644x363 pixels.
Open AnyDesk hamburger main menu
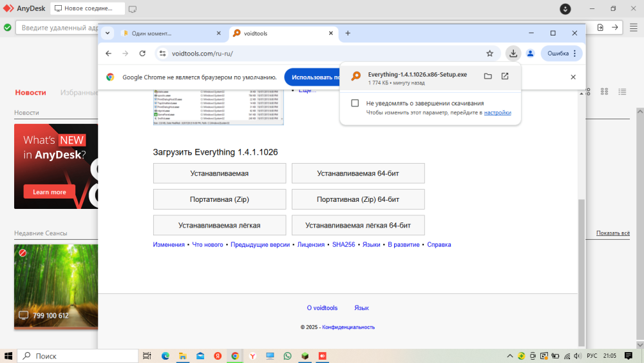(x=634, y=28)
